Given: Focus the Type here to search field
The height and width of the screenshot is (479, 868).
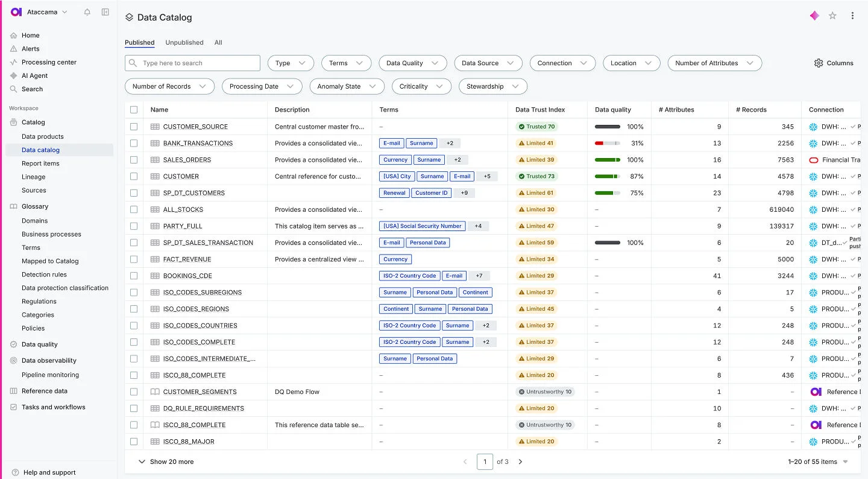Looking at the screenshot, I should coord(192,63).
